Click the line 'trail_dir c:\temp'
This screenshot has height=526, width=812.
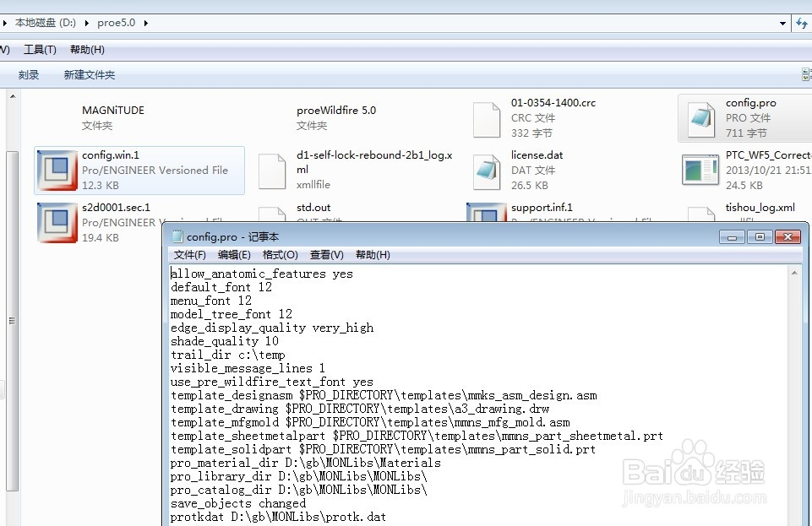coord(228,355)
